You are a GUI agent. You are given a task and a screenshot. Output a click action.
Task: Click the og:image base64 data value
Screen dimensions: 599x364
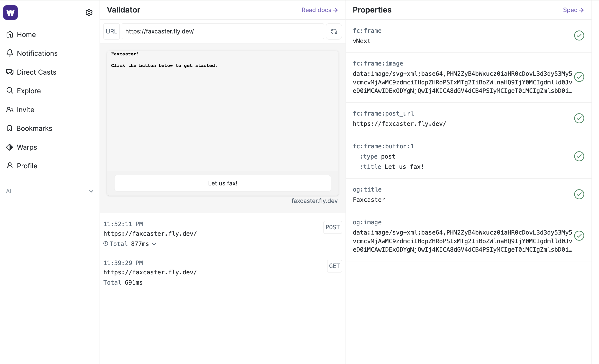pyautogui.click(x=462, y=241)
